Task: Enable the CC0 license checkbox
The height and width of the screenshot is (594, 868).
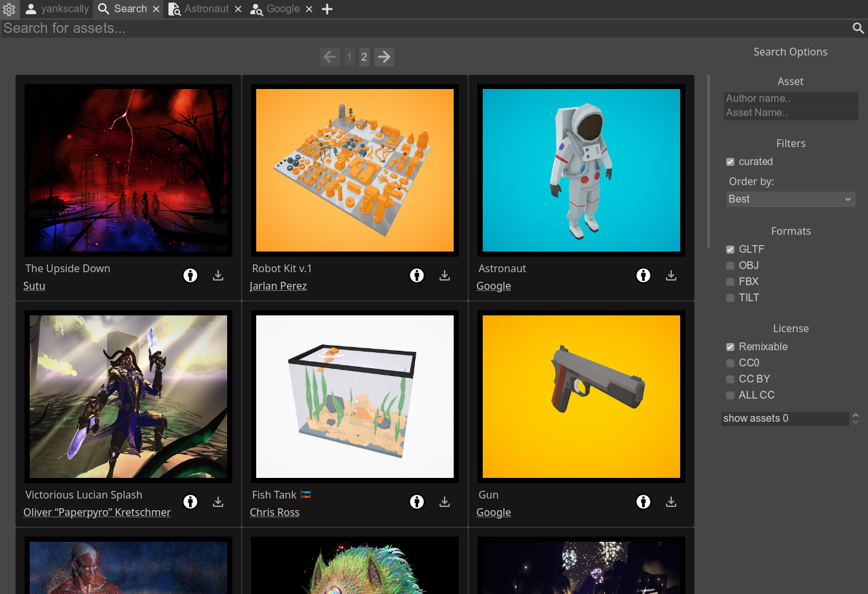Action: tap(730, 363)
